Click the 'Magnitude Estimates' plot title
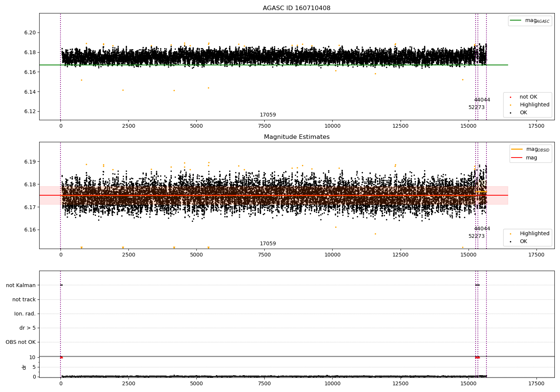Image resolution: width=560 pixels, height=392 pixels. tap(296, 137)
